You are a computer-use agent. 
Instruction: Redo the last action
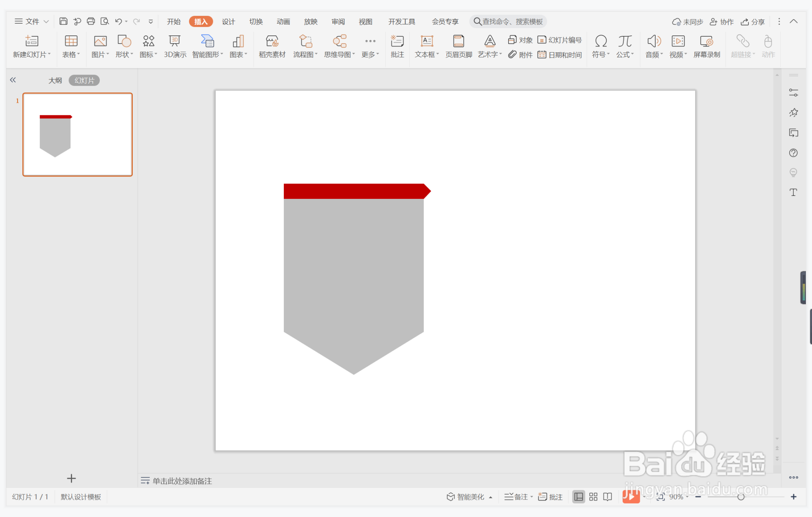click(136, 21)
